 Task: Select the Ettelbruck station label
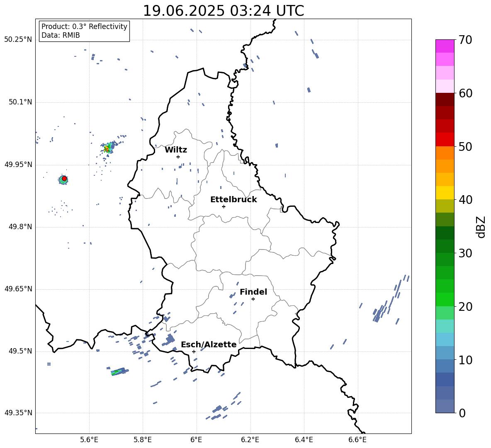pyautogui.click(x=233, y=200)
